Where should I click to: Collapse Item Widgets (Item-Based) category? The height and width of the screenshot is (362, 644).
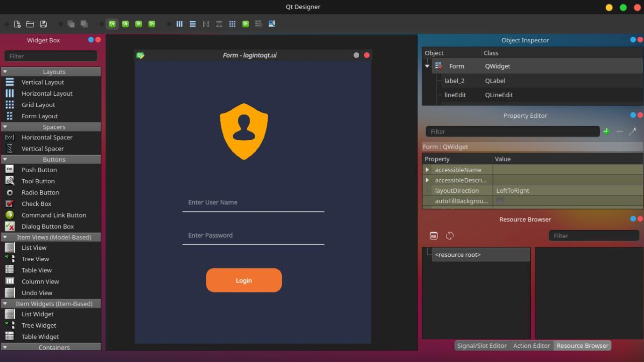coord(5,304)
